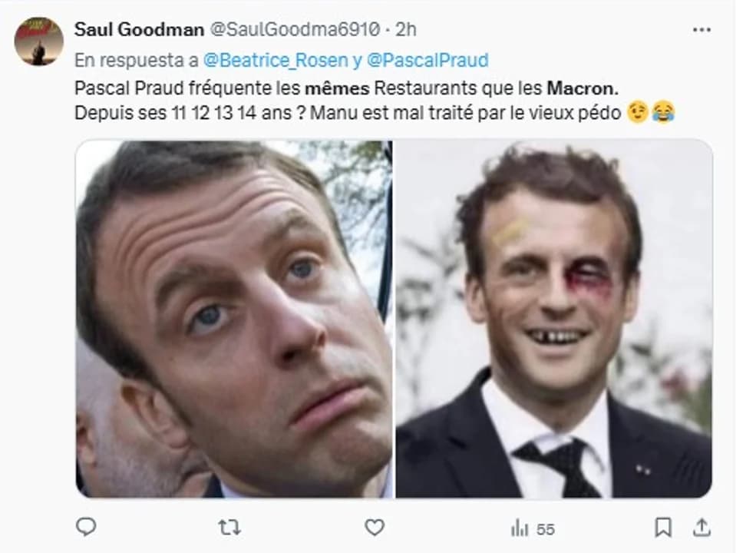This screenshot has width=756, height=553.
Task: Open the share upload arrow icon
Action: pos(702,528)
